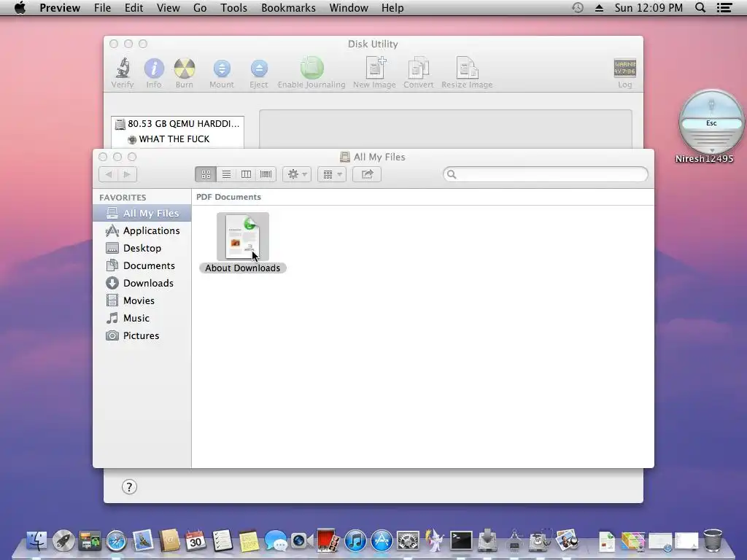The width and height of the screenshot is (747, 560).
Task: Open Safari compass in the Dock
Action: pyautogui.click(x=116, y=541)
